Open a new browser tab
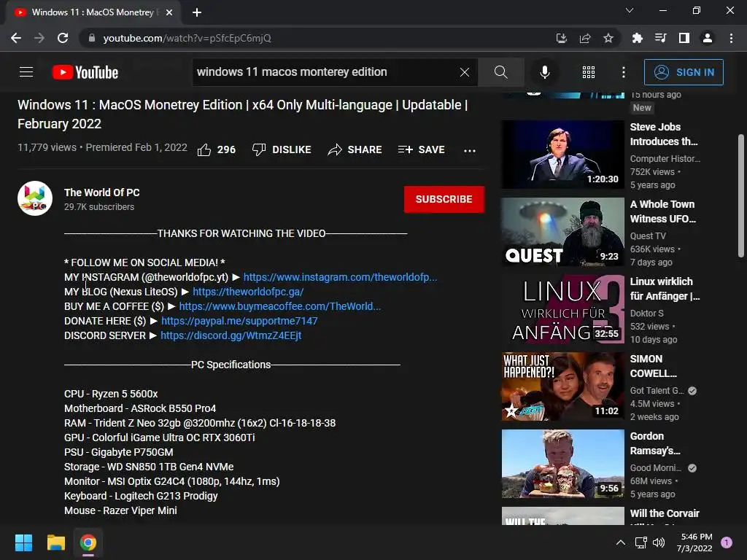The width and height of the screenshot is (747, 560). (x=197, y=12)
